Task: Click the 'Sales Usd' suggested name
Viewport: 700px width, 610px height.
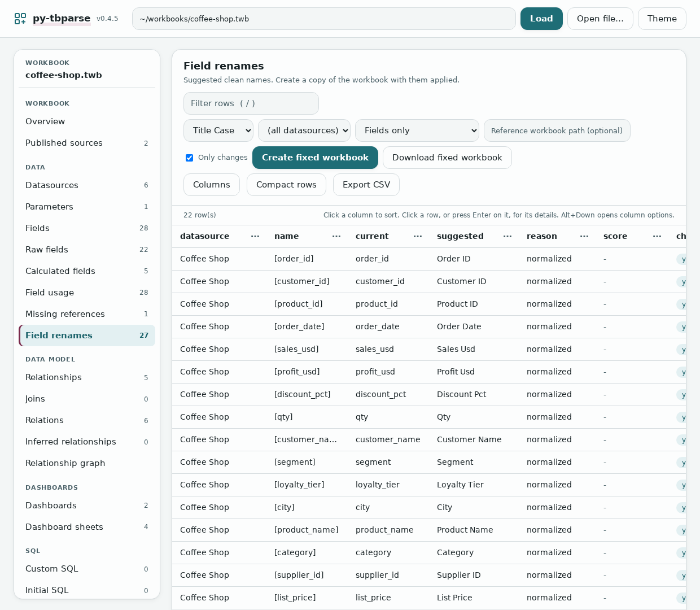Action: pos(456,349)
